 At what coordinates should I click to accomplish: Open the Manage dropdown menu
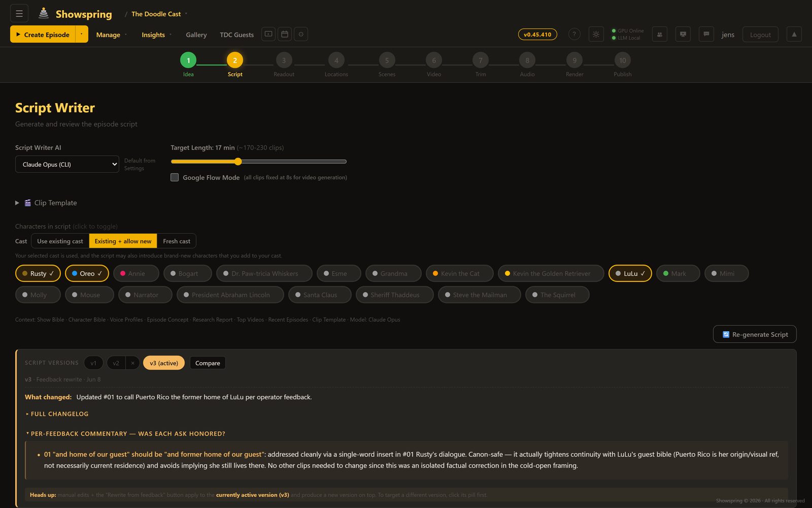tap(112, 35)
